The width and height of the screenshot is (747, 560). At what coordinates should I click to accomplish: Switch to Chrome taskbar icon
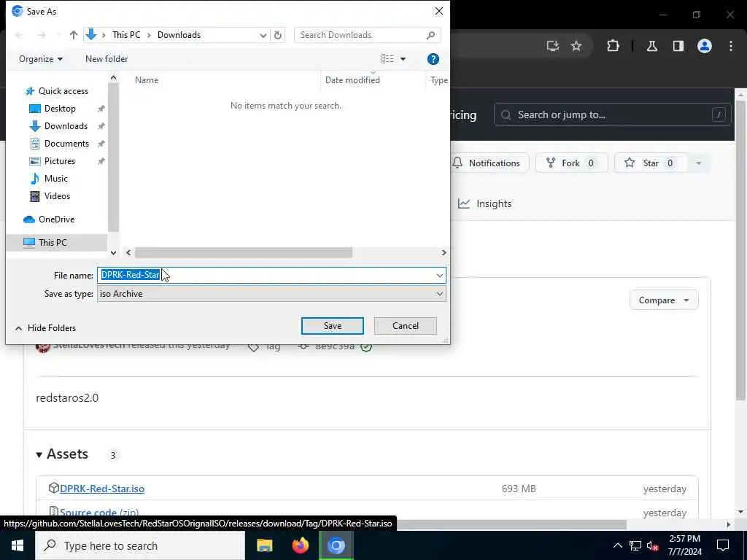pos(336,545)
